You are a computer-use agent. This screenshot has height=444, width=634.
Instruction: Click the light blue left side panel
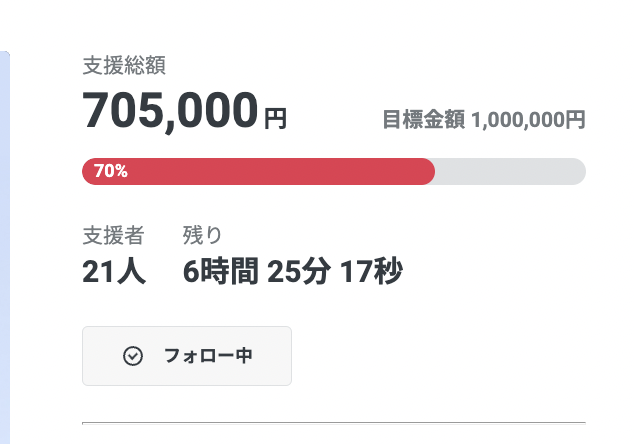point(4,250)
